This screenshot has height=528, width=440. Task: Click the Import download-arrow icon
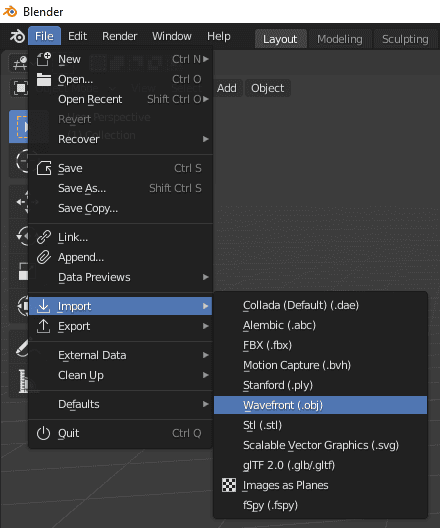(44, 306)
